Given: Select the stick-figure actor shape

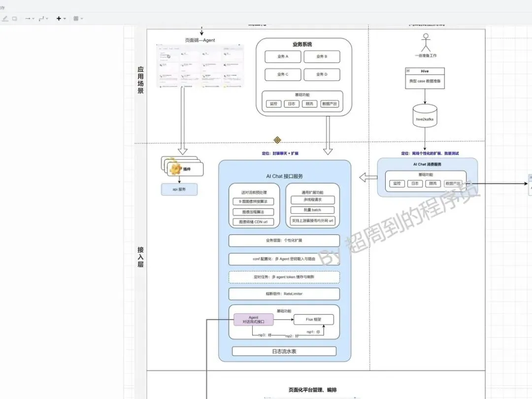Looking at the screenshot, I should (426, 43).
